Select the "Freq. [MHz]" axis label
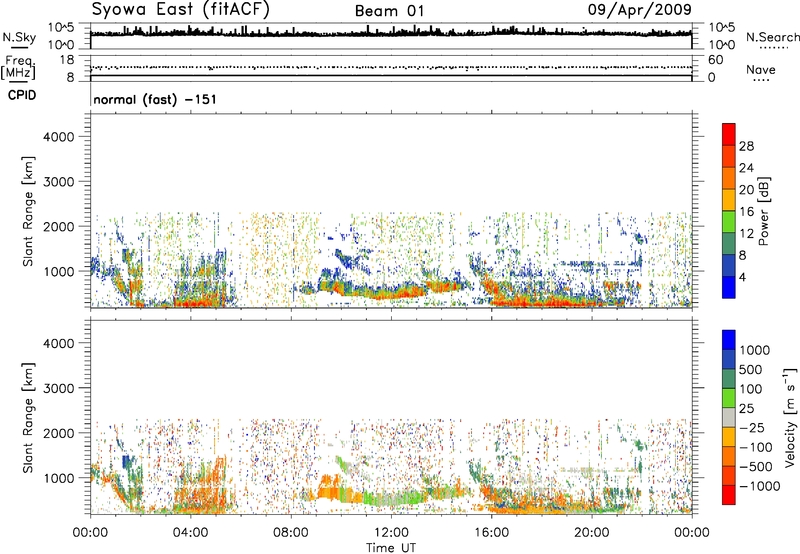This screenshot has width=800, height=554. [18, 68]
